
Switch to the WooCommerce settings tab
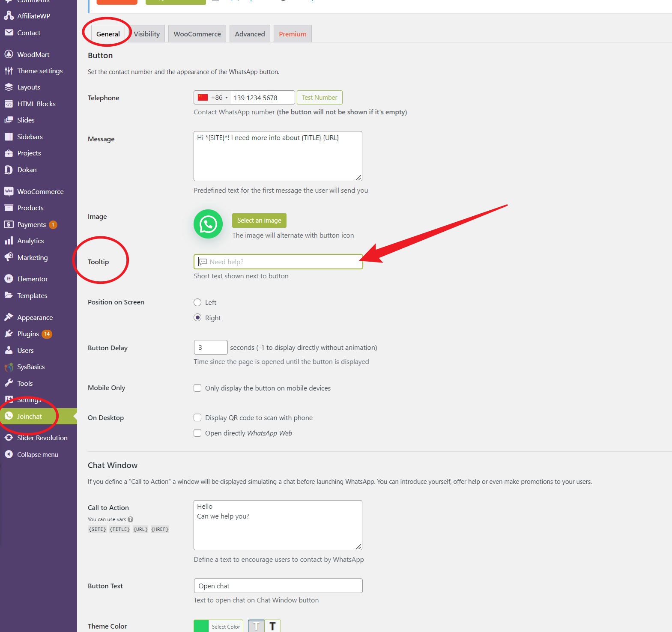(x=197, y=34)
